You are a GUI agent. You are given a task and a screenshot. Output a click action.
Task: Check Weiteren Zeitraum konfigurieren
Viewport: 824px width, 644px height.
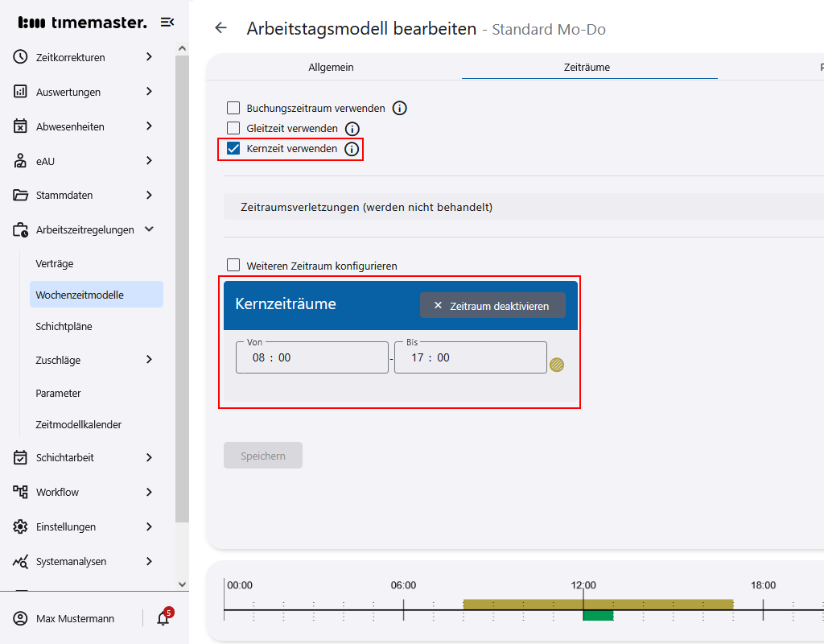pos(233,266)
